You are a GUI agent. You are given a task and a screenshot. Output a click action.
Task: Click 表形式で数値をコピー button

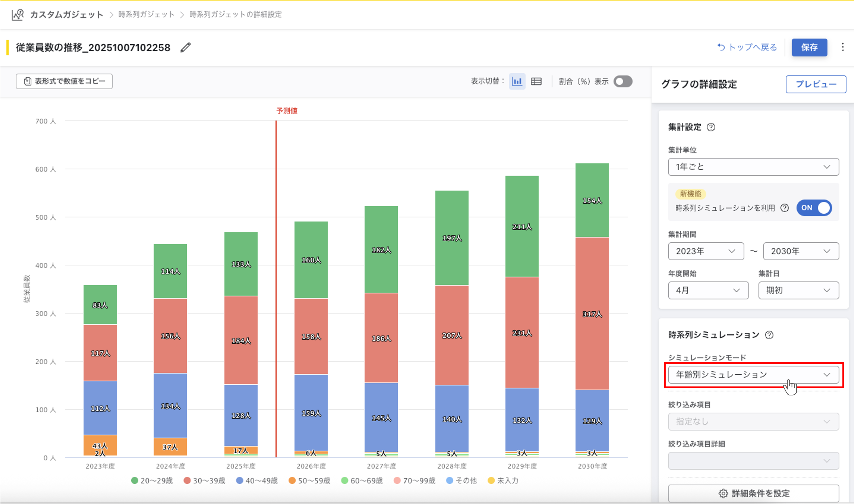tap(64, 81)
